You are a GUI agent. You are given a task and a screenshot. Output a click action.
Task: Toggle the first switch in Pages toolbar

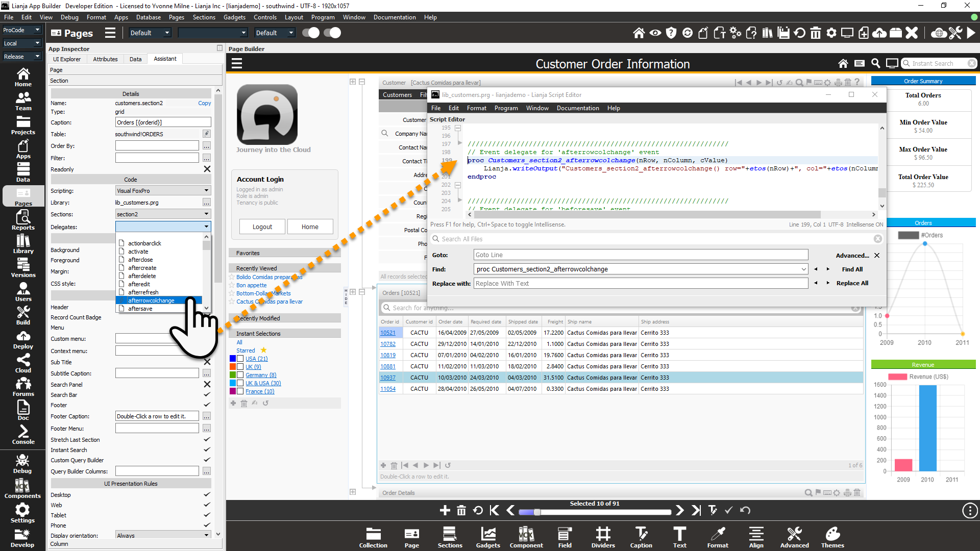point(310,33)
